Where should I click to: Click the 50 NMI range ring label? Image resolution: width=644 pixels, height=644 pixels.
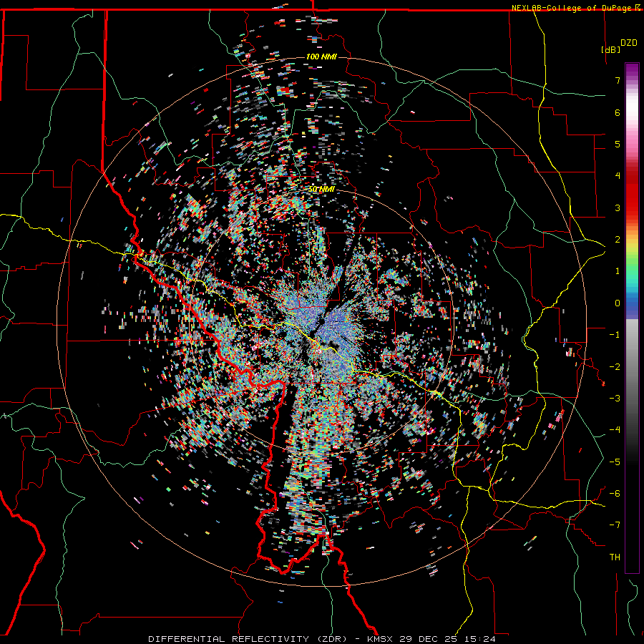pos(321,190)
